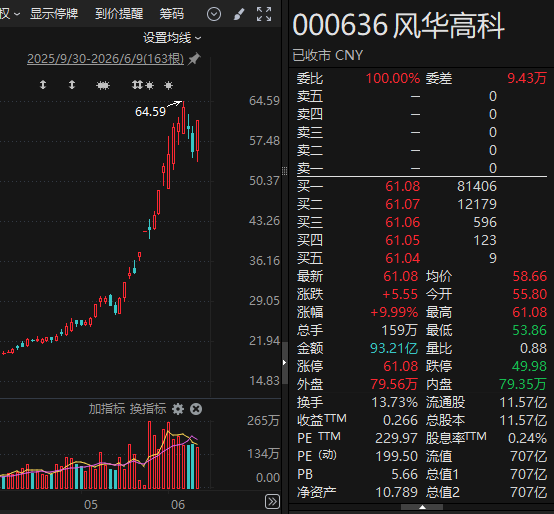Collapse the quote panel via the side arrow
Screen dimensions: 554x514
pos(285,362)
